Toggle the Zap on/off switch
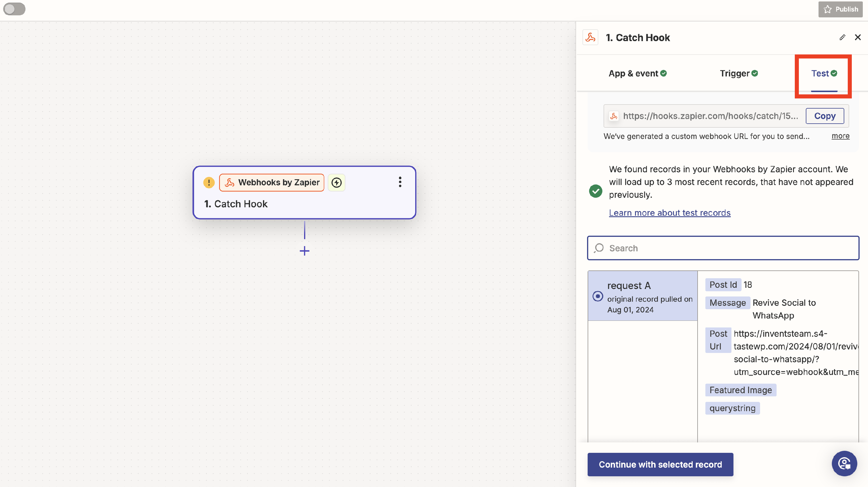Screen dimensions: 868x487 tap(14, 9)
